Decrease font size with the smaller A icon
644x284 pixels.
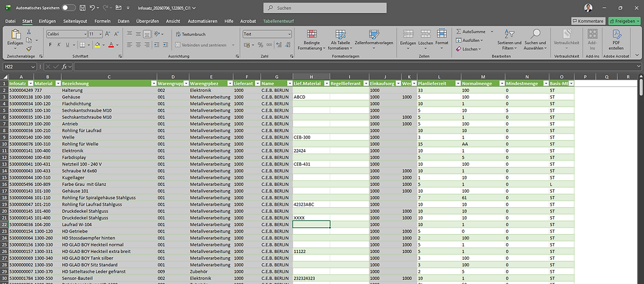[116, 34]
